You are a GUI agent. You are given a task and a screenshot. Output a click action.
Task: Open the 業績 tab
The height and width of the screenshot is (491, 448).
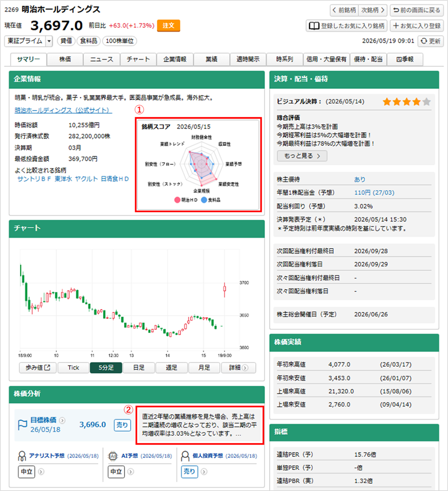click(x=211, y=59)
